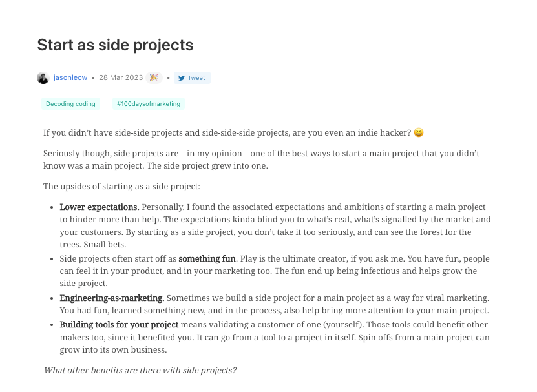Click the Twitter bird icon
The width and height of the screenshot is (537, 392).
tap(182, 78)
